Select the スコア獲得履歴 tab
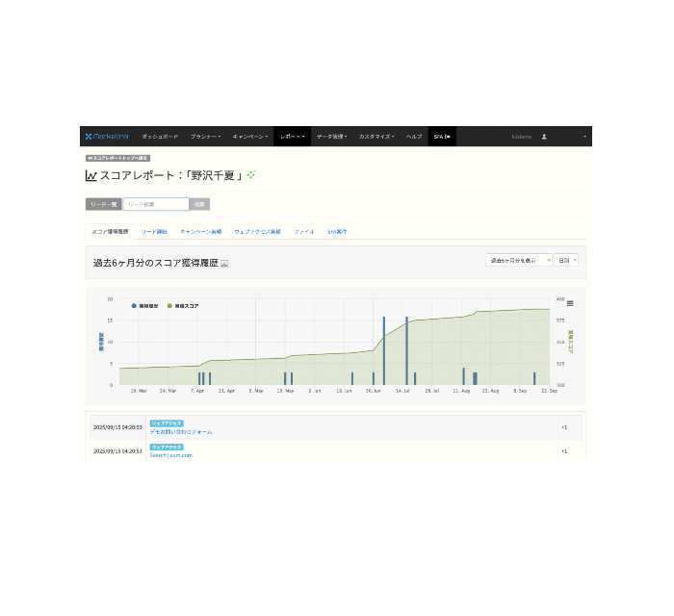Screen dimensions: 674x616 click(x=110, y=232)
